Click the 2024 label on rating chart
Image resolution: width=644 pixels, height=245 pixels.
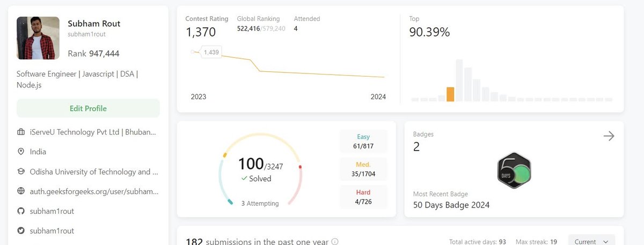coord(378,97)
